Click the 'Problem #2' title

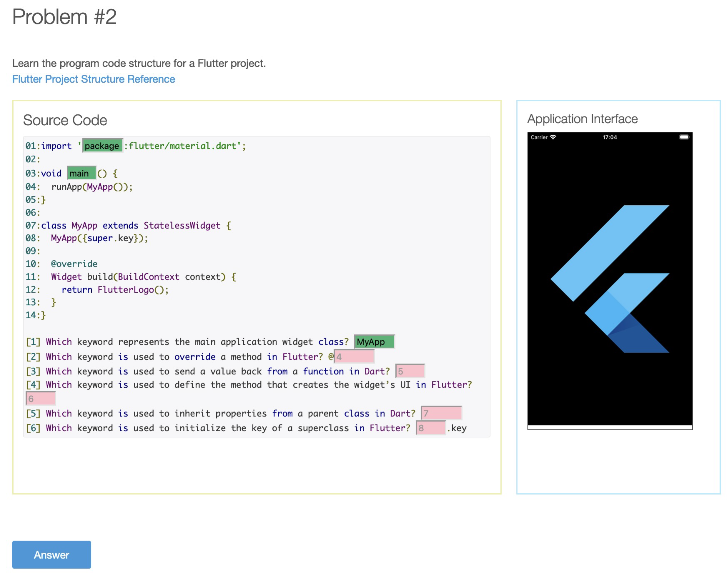tap(64, 16)
